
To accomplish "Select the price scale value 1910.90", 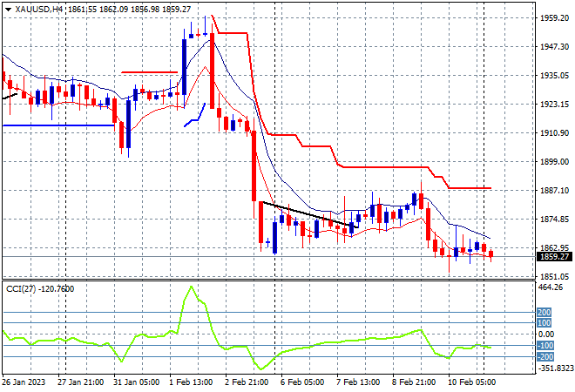I will 555,132.
